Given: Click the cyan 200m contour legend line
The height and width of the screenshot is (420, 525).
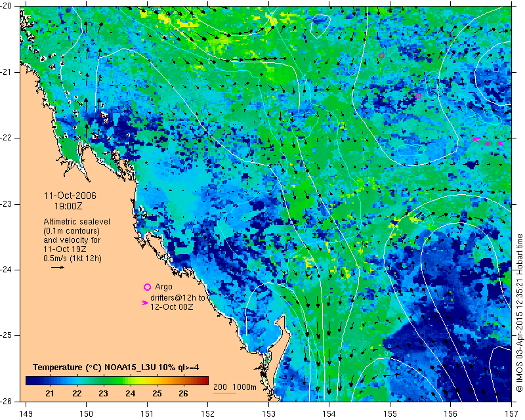Looking at the screenshot, I should (x=224, y=393).
